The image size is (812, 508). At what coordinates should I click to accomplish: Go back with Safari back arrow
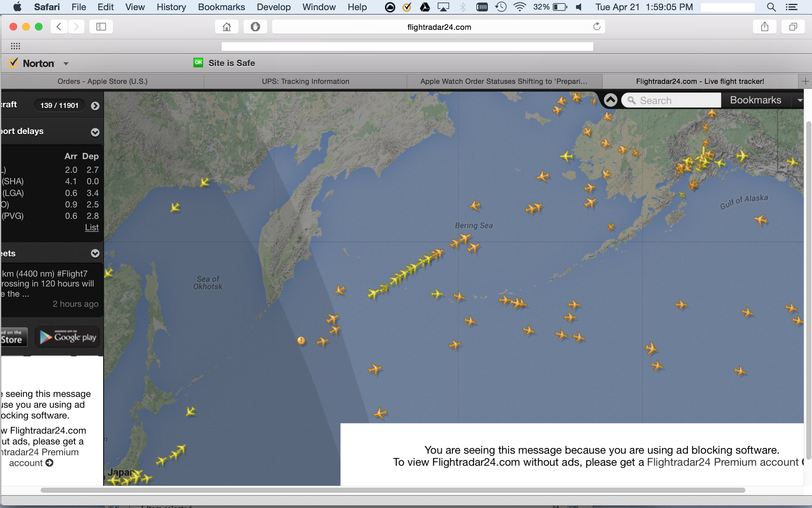click(59, 27)
